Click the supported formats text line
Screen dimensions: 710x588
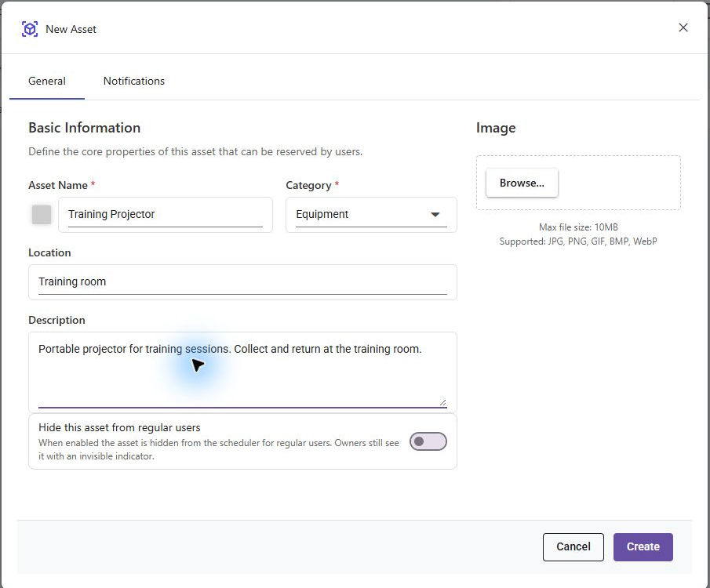point(578,241)
